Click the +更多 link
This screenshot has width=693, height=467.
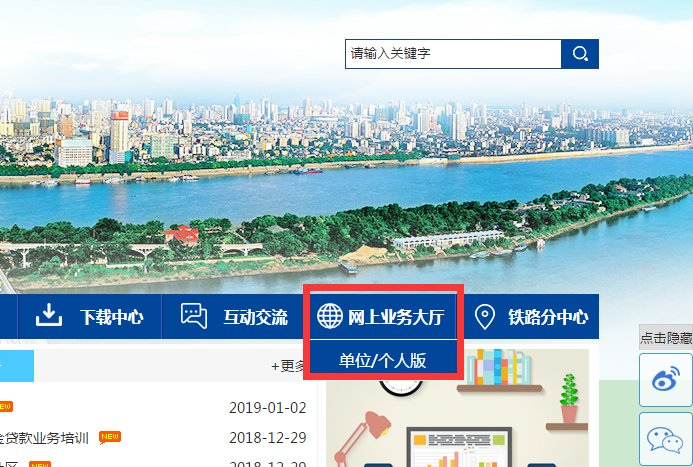tap(288, 365)
